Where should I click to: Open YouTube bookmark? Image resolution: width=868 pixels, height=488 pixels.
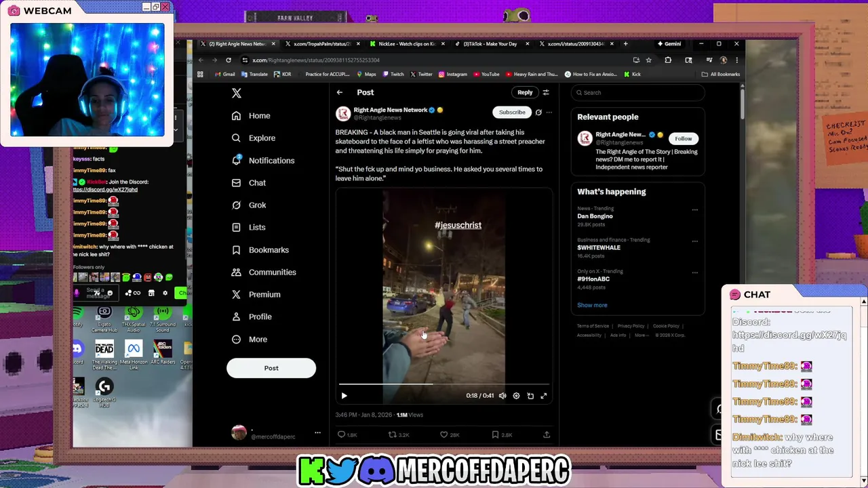pos(486,75)
